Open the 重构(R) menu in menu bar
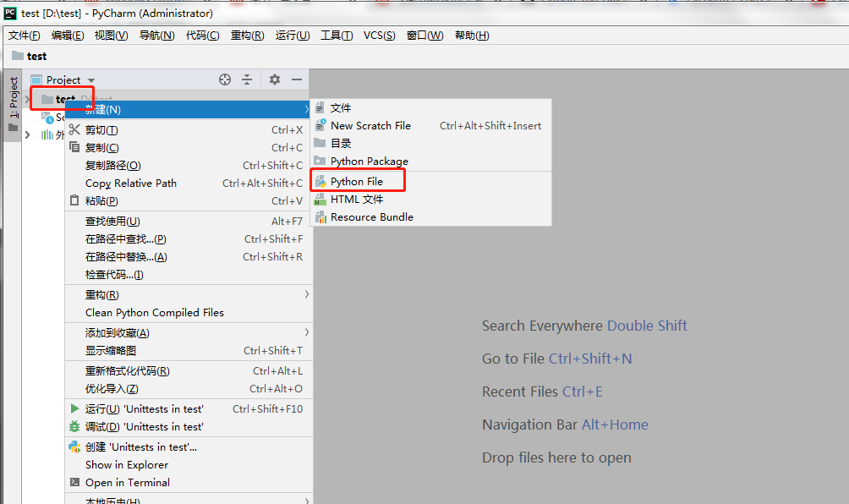The image size is (849, 504). click(248, 36)
